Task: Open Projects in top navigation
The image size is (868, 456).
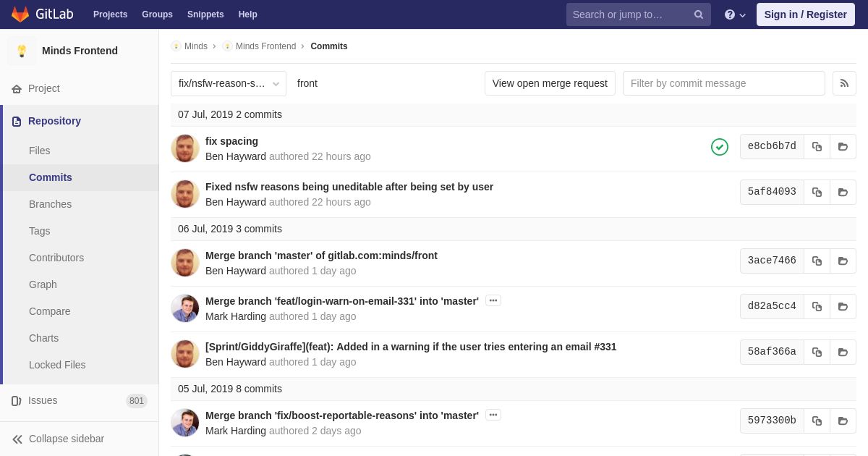Action: coord(110,14)
